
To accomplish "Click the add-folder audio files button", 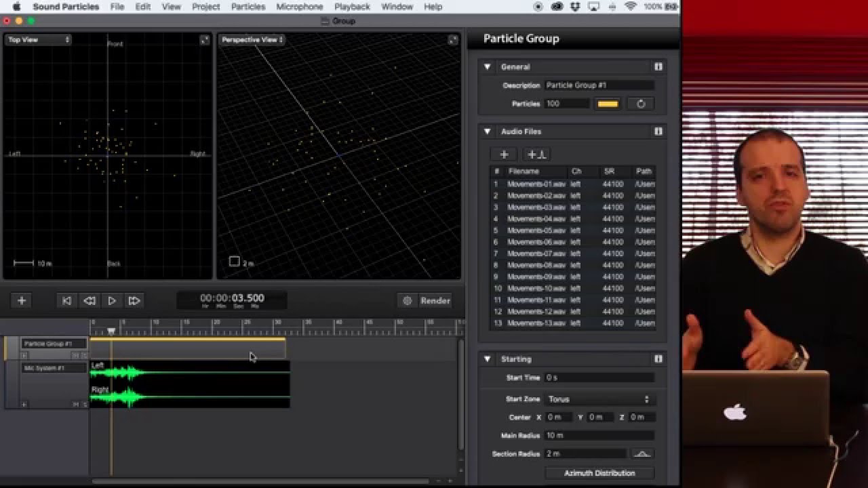I will click(537, 155).
